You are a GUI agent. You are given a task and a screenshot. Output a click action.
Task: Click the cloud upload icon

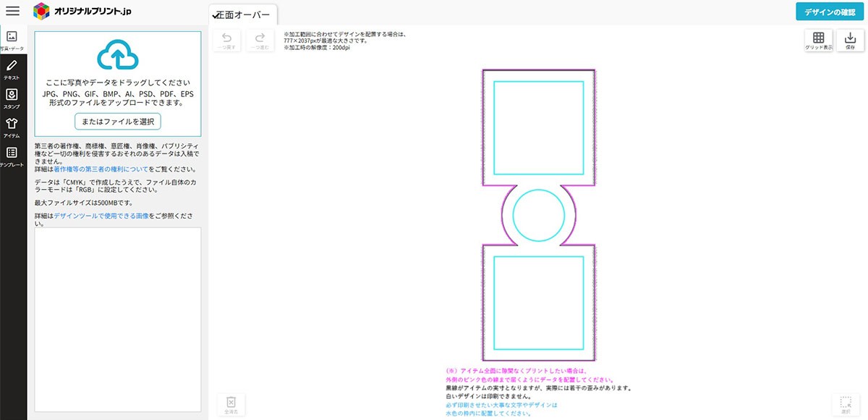point(117,56)
